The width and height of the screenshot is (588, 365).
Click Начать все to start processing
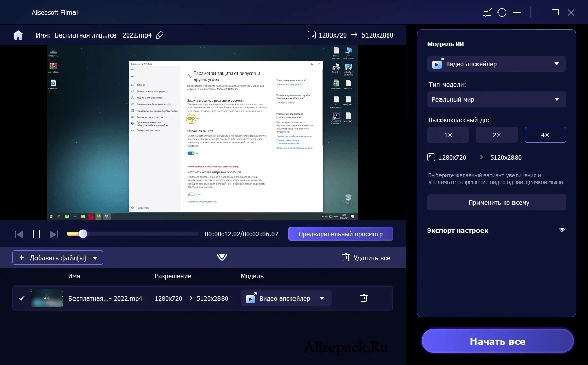pyautogui.click(x=498, y=341)
